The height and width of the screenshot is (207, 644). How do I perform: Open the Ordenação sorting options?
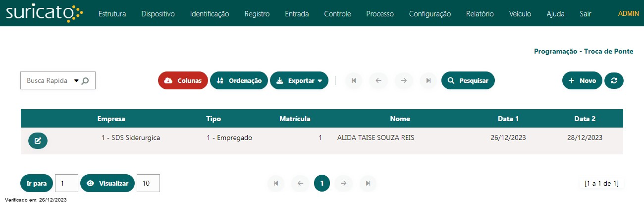pyautogui.click(x=239, y=80)
